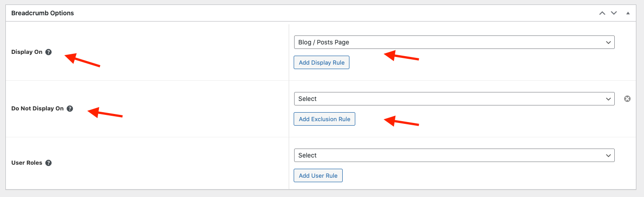Move Breadcrumb Options panel up
Viewport: 644px width, 197px height.
(602, 13)
